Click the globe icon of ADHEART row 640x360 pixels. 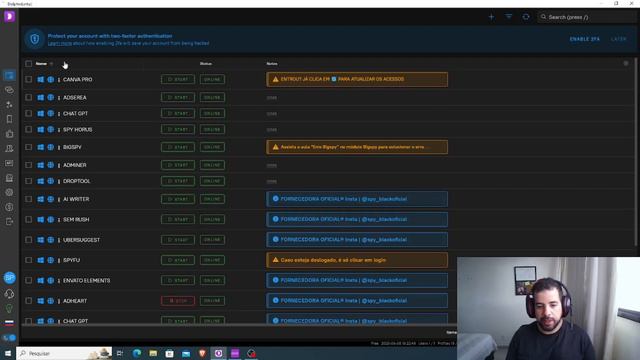click(x=51, y=301)
